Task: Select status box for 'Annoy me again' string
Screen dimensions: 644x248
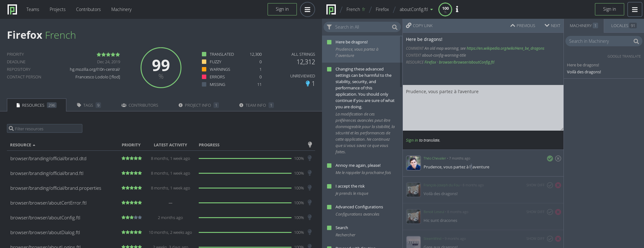Action: (329, 166)
